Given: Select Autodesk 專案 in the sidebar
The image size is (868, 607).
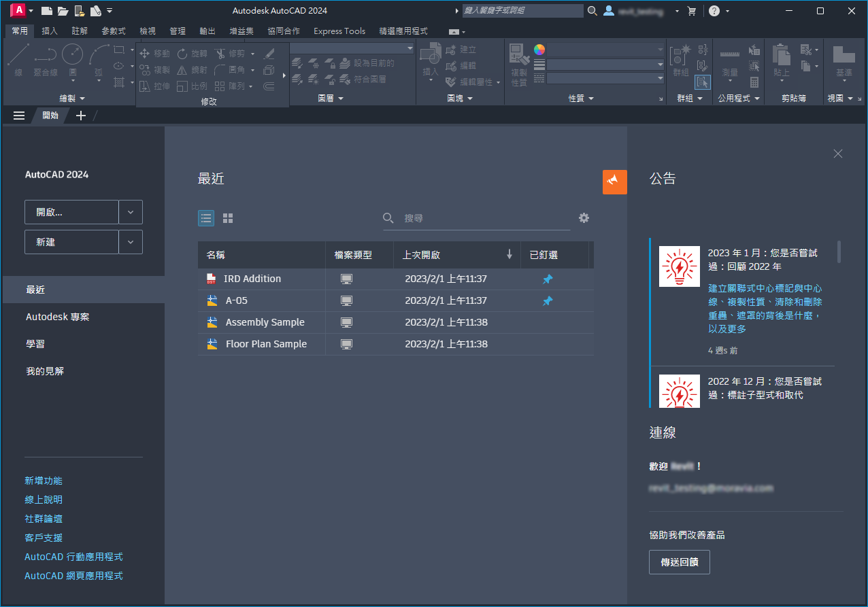Looking at the screenshot, I should pos(58,317).
